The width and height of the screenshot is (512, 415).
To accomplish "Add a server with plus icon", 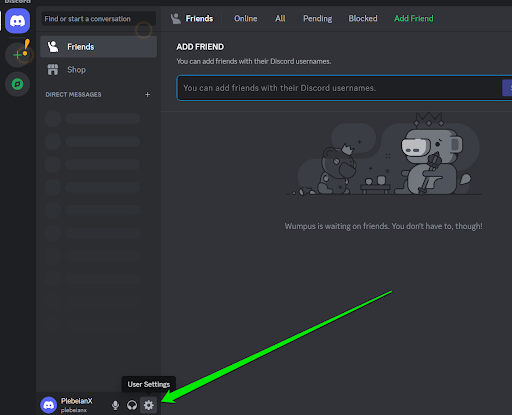I will (x=17, y=54).
